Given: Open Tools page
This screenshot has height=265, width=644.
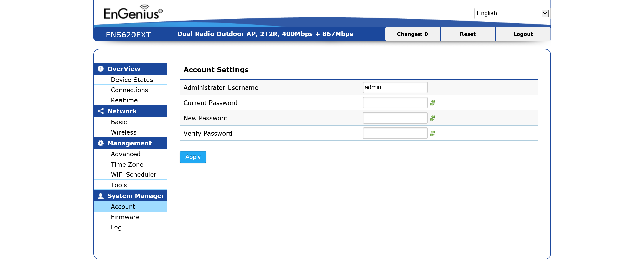Looking at the screenshot, I should 130,185.
